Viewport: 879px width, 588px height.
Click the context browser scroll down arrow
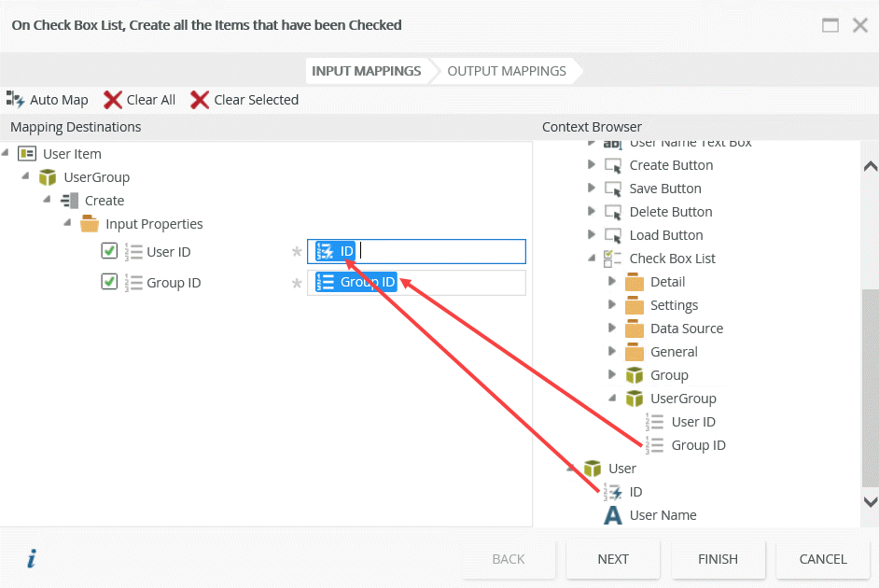pyautogui.click(x=870, y=502)
